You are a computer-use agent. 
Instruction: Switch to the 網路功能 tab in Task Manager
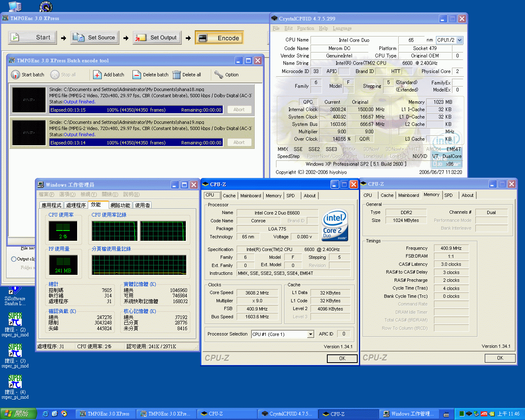(x=120, y=205)
